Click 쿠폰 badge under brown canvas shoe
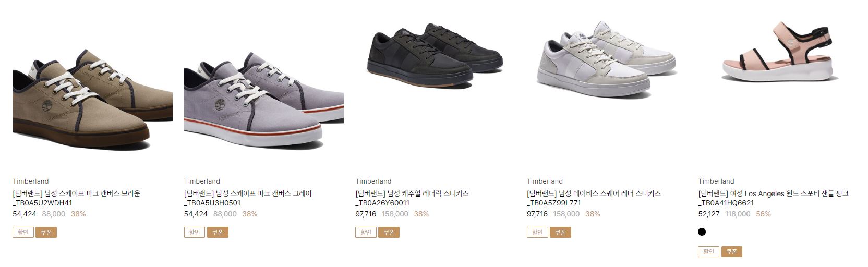Image resolution: width=868 pixels, height=267 pixels. point(46,233)
